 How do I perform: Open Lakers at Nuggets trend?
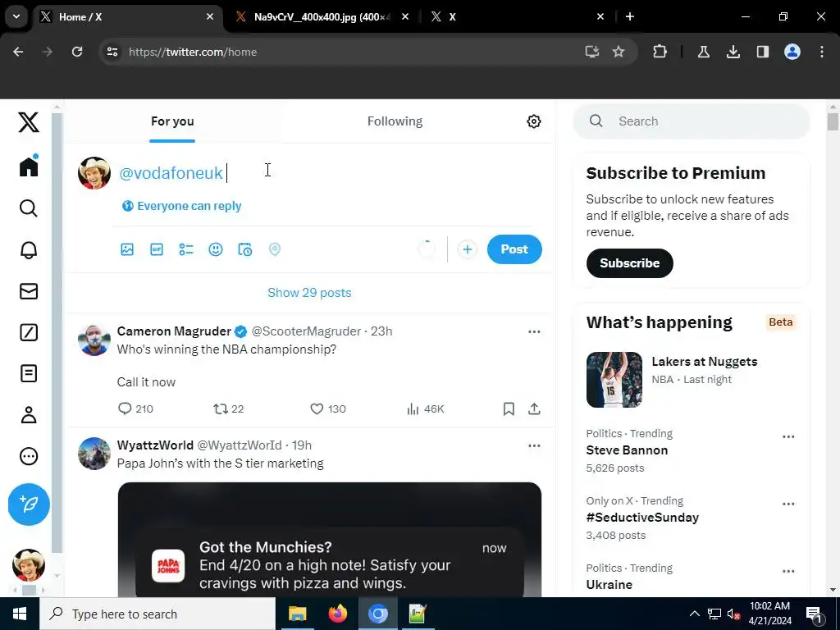[691, 379]
